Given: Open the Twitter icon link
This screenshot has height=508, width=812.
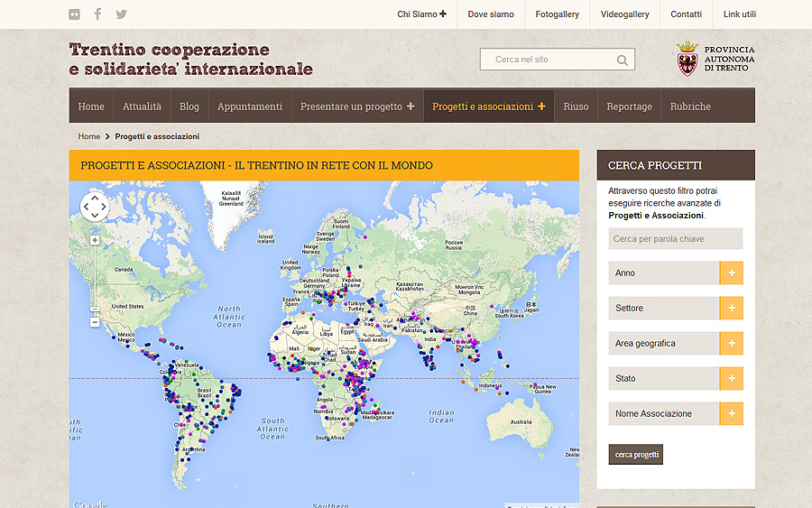Looking at the screenshot, I should click(x=121, y=14).
